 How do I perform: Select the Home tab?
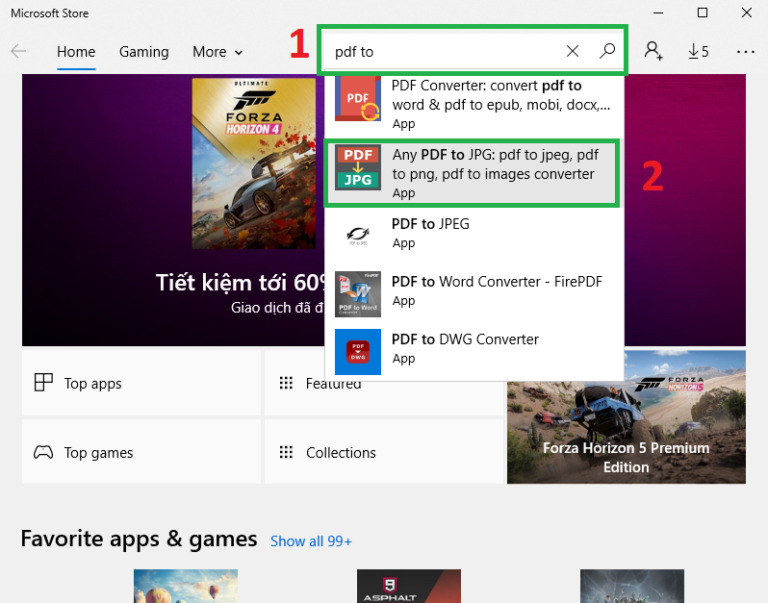pos(76,52)
